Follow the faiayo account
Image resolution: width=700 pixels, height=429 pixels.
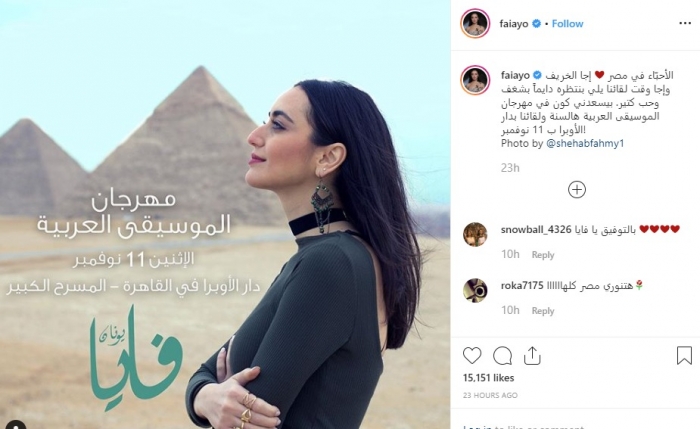pyautogui.click(x=567, y=24)
